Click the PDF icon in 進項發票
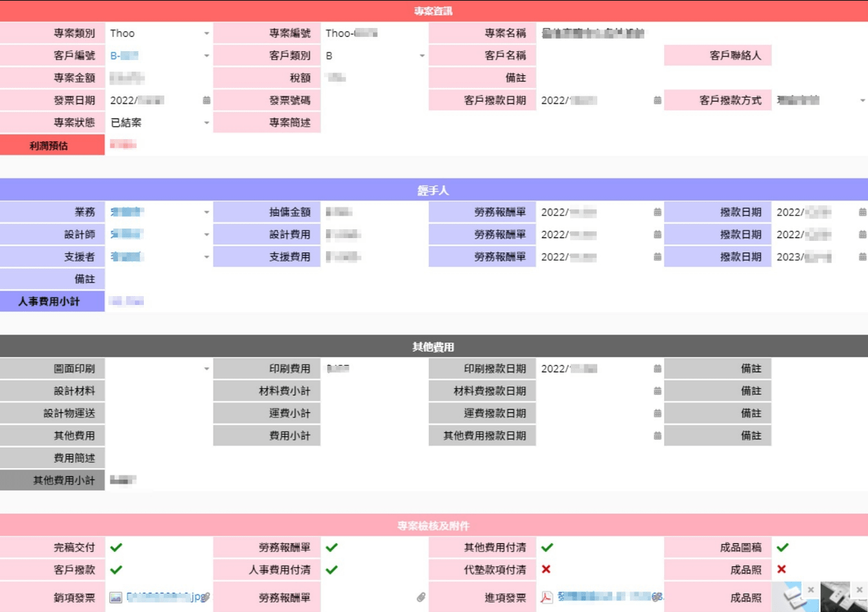This screenshot has width=868, height=612. point(546,598)
